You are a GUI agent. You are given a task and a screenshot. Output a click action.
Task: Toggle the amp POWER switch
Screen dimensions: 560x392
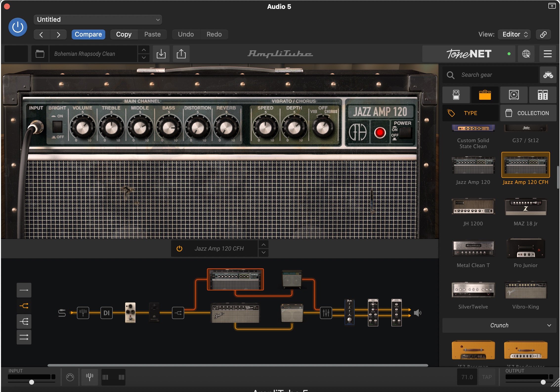405,133
